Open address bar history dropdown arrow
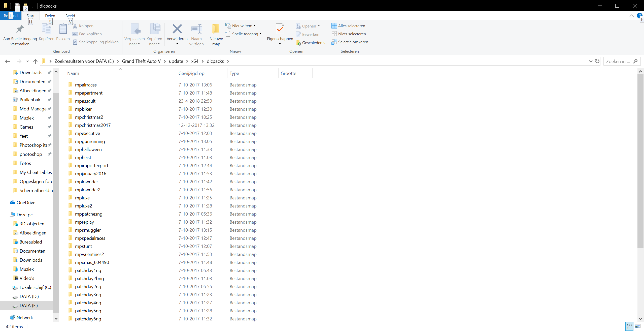This screenshot has width=644, height=331. pos(591,61)
